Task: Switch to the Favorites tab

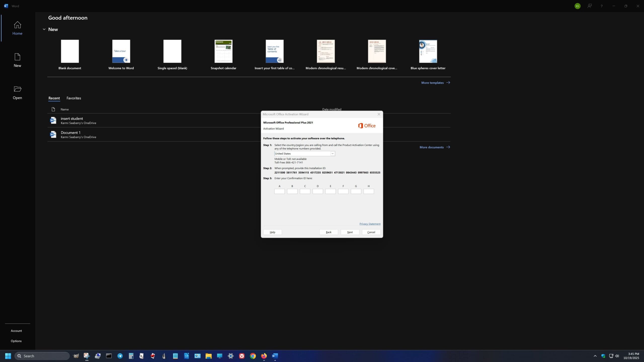Action: click(74, 98)
